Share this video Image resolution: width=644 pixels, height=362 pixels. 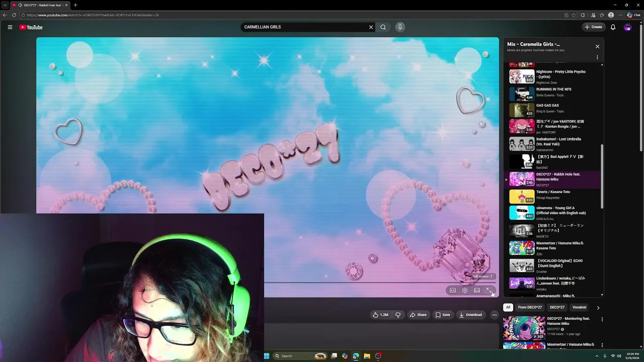pos(418,315)
